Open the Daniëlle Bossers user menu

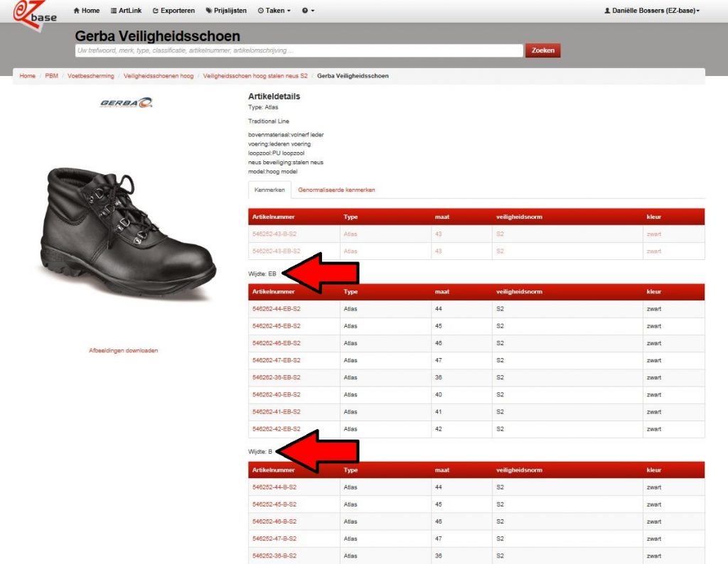click(651, 11)
